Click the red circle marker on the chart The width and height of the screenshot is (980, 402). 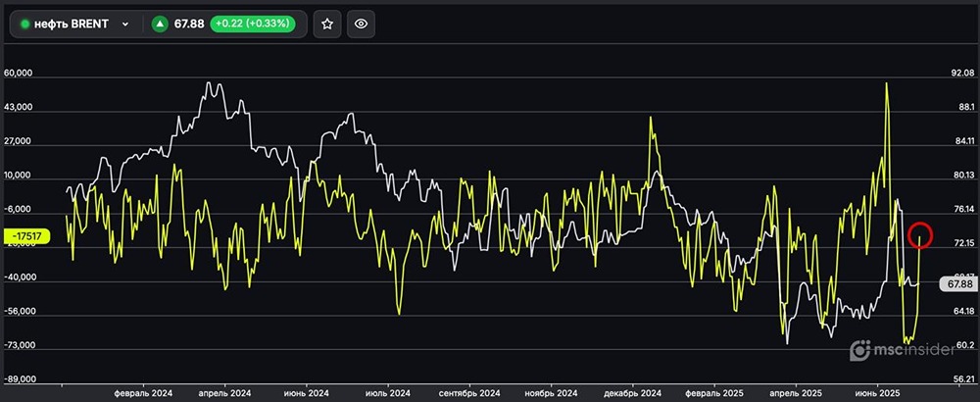click(x=920, y=234)
